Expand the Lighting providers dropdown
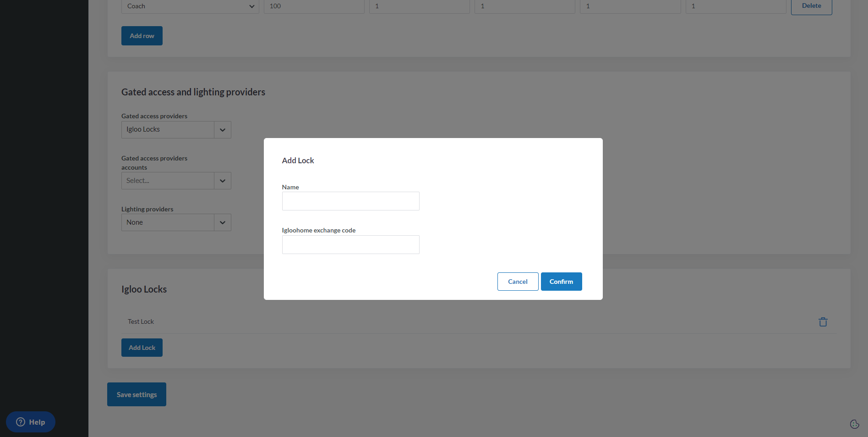The height and width of the screenshot is (437, 868). coord(223,222)
